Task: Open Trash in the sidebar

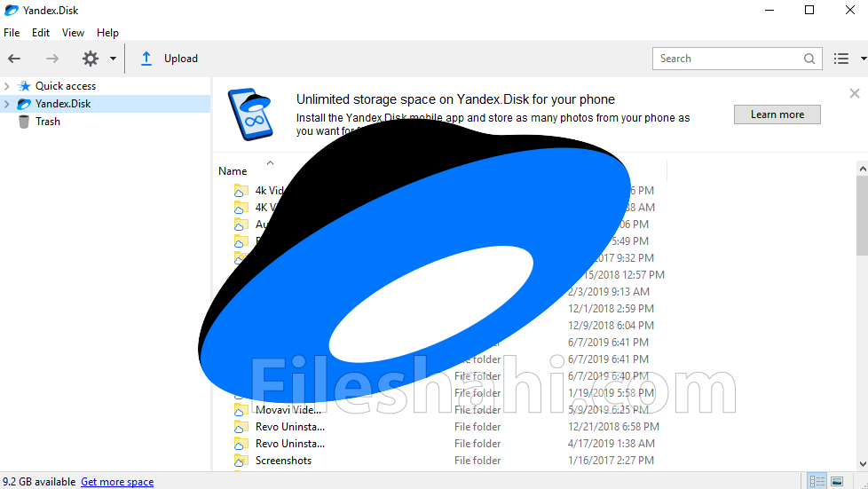Action: coord(48,122)
